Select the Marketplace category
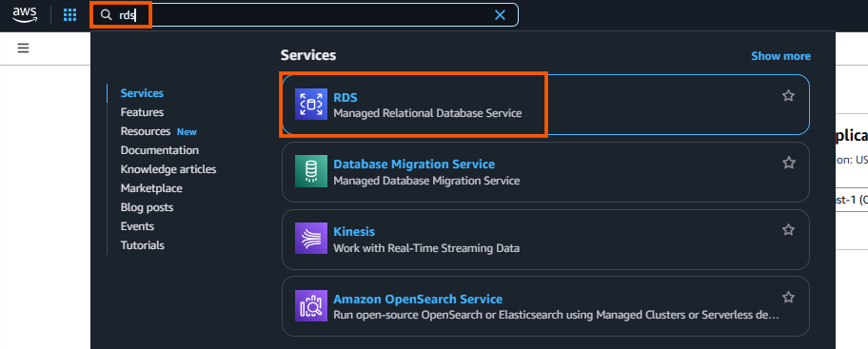The height and width of the screenshot is (349, 868). pyautogui.click(x=151, y=188)
